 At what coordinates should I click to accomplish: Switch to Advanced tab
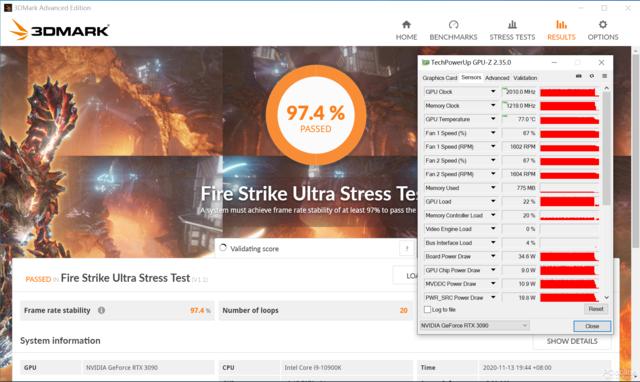(x=497, y=78)
